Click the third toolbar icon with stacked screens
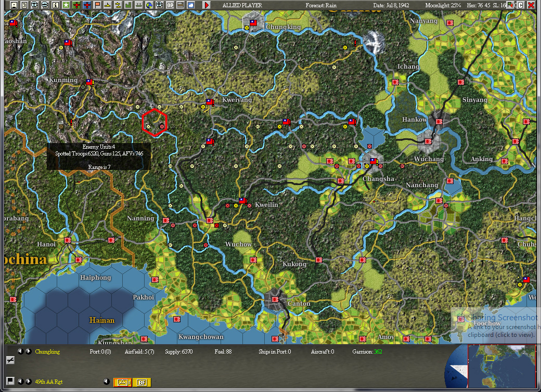The width and height of the screenshot is (541, 392). point(34,5)
